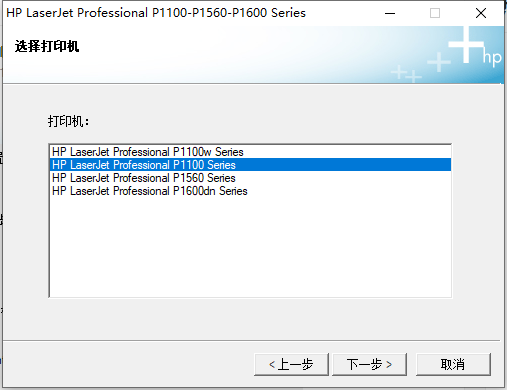
Task: Go back with the 上一步 button
Action: [291, 364]
